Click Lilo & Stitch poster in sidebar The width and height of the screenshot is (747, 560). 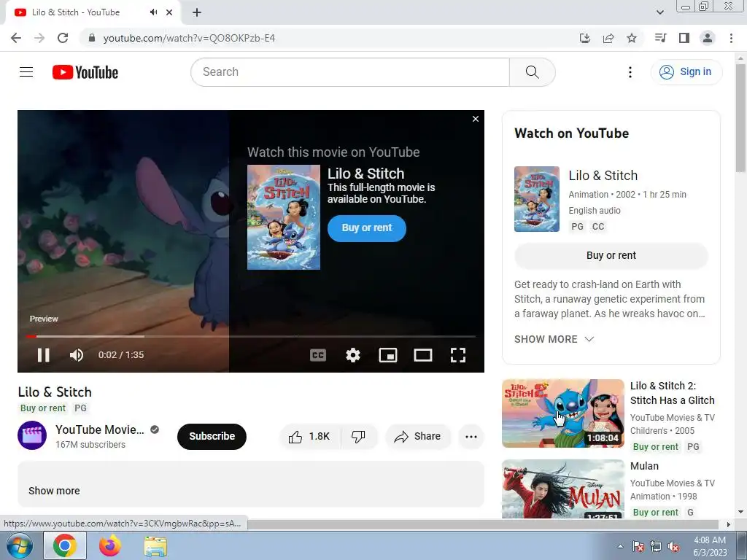[x=537, y=199]
